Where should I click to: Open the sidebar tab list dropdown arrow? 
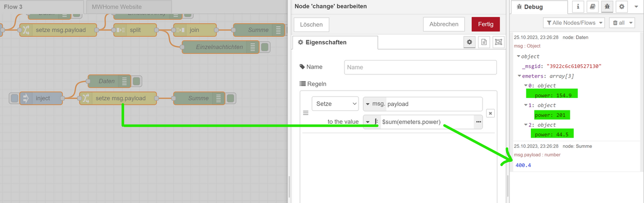pyautogui.click(x=636, y=6)
